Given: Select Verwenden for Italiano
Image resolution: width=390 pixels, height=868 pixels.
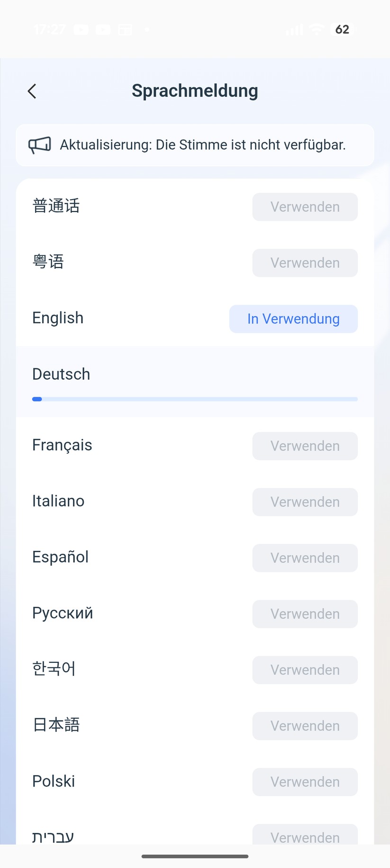Looking at the screenshot, I should [x=305, y=502].
